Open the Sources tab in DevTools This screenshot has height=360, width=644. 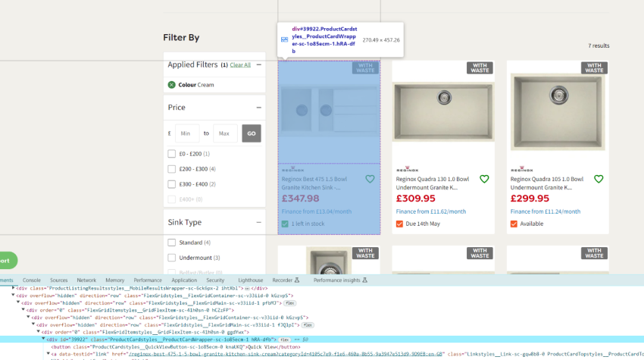click(59, 280)
